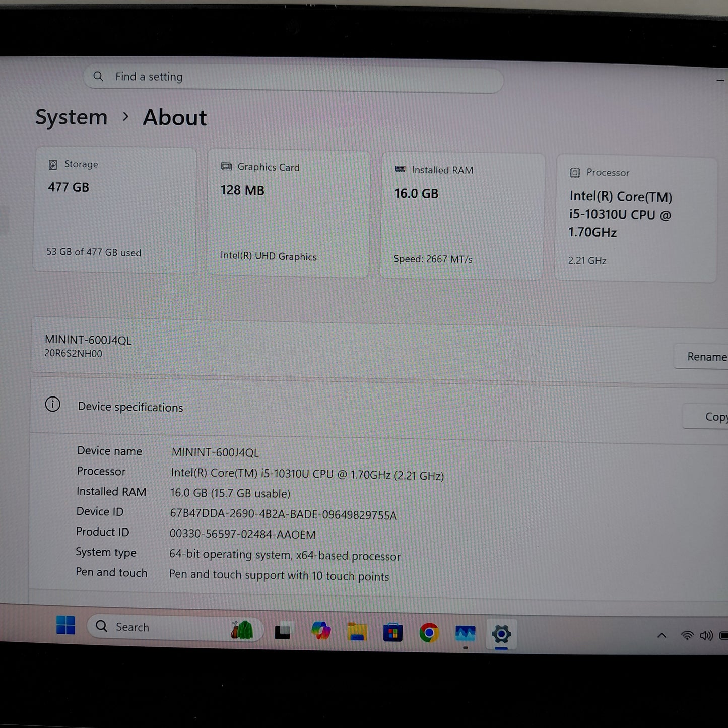
Task: Copy the device specifications
Action: pos(715,417)
